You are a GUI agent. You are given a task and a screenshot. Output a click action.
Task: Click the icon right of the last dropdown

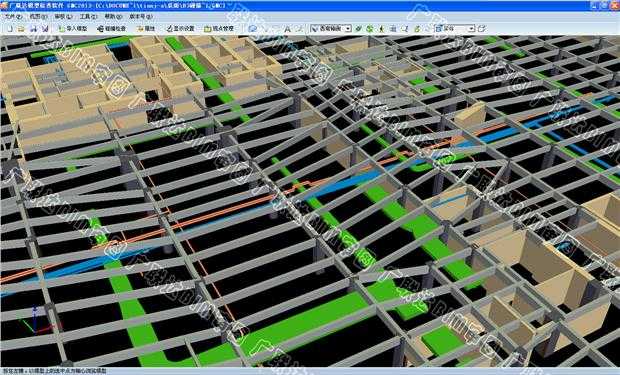[x=482, y=28]
